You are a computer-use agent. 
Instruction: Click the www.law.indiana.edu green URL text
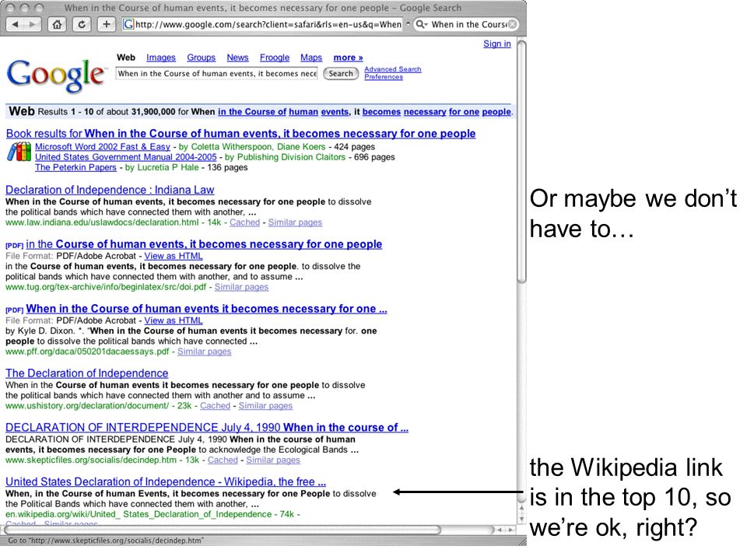pyautogui.click(x=102, y=222)
